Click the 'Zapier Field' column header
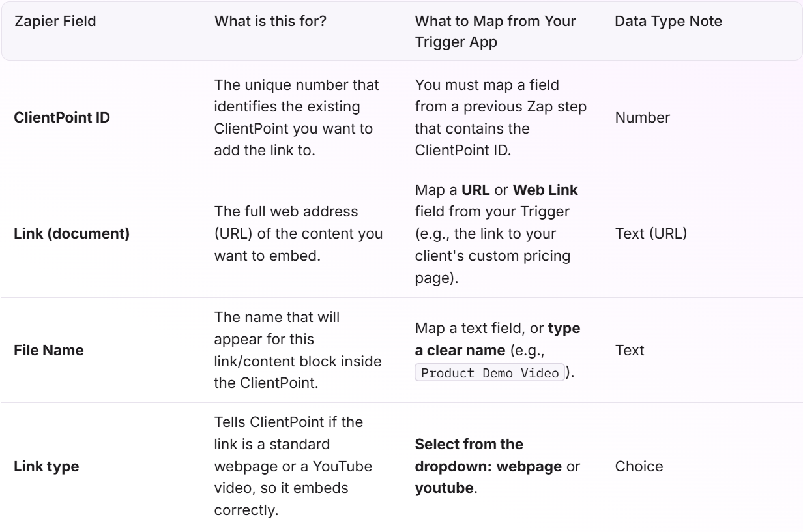 tap(55, 21)
